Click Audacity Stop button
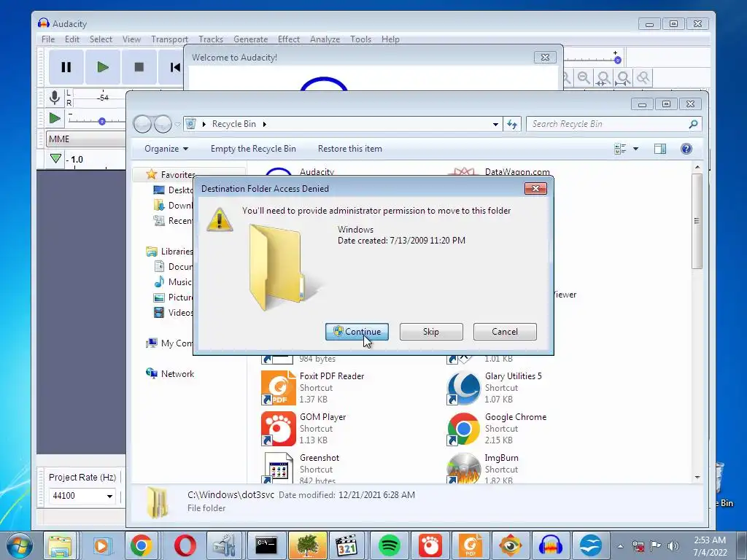The image size is (747, 560). (139, 67)
